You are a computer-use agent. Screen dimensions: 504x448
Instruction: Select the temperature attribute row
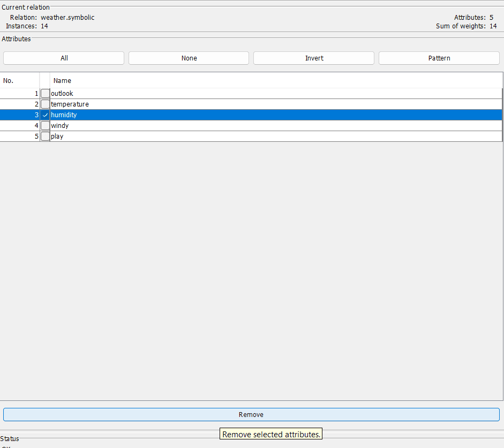click(x=251, y=104)
